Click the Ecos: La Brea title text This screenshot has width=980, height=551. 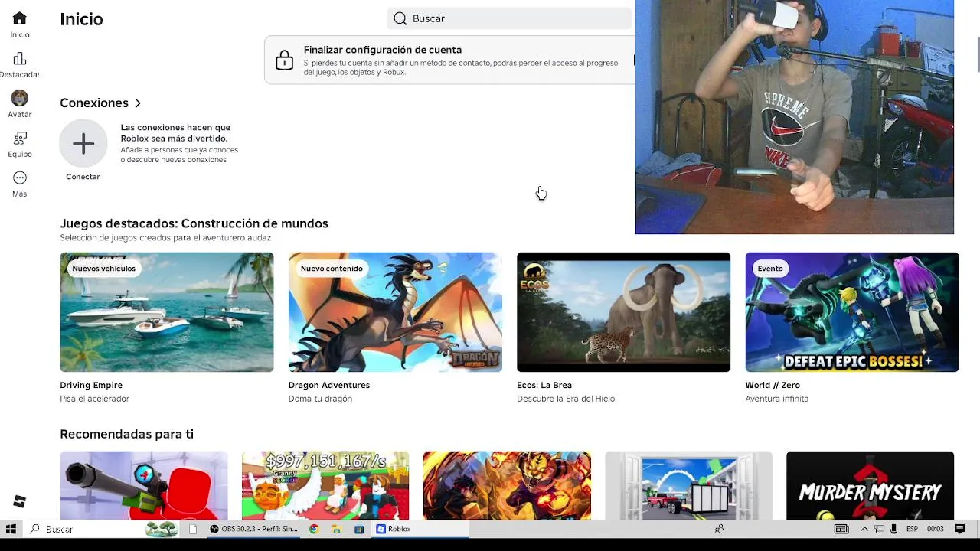coord(544,385)
